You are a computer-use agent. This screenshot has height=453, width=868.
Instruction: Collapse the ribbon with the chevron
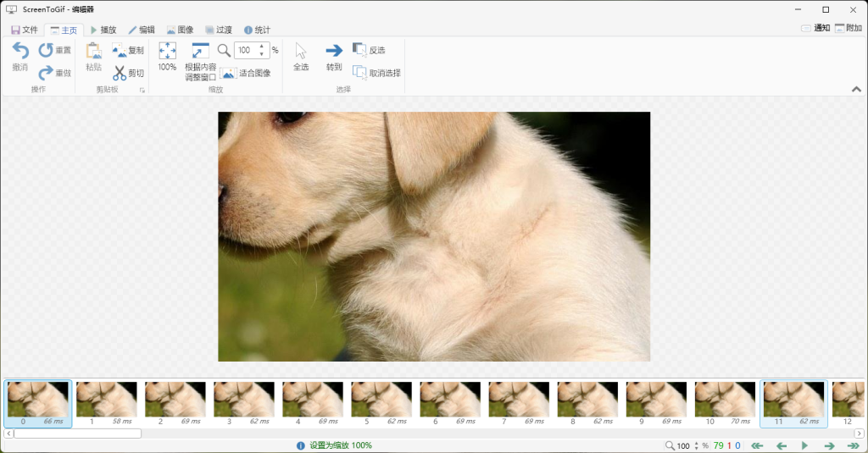(x=855, y=89)
